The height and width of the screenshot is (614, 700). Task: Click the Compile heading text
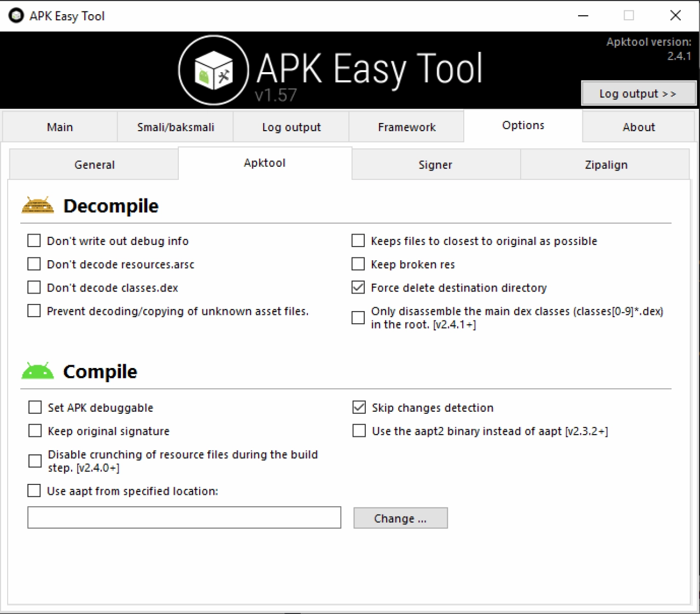[100, 372]
